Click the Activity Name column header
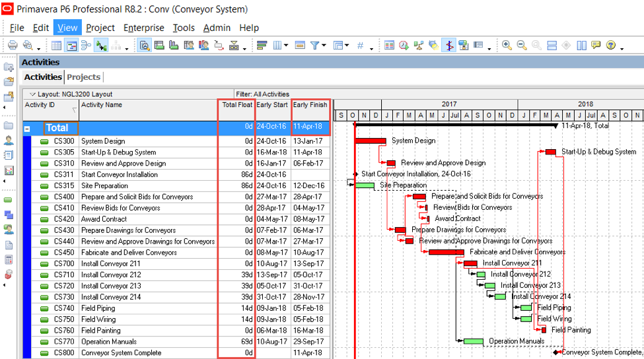The image size is (644, 359). (x=148, y=110)
